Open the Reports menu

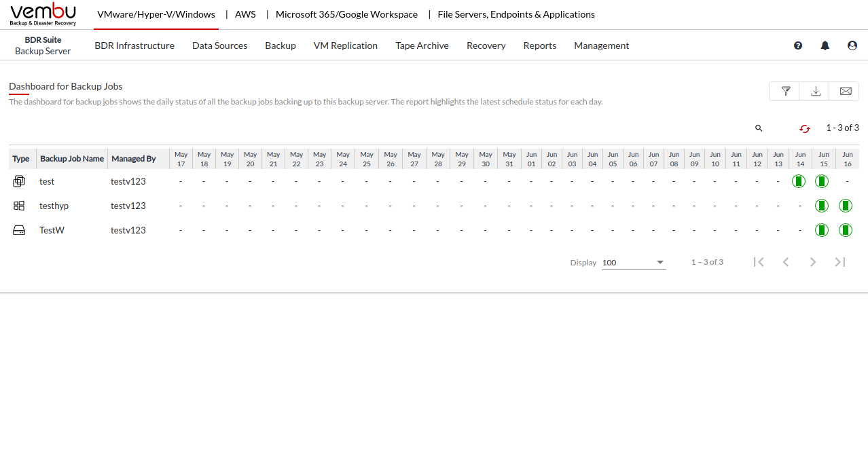tap(540, 45)
